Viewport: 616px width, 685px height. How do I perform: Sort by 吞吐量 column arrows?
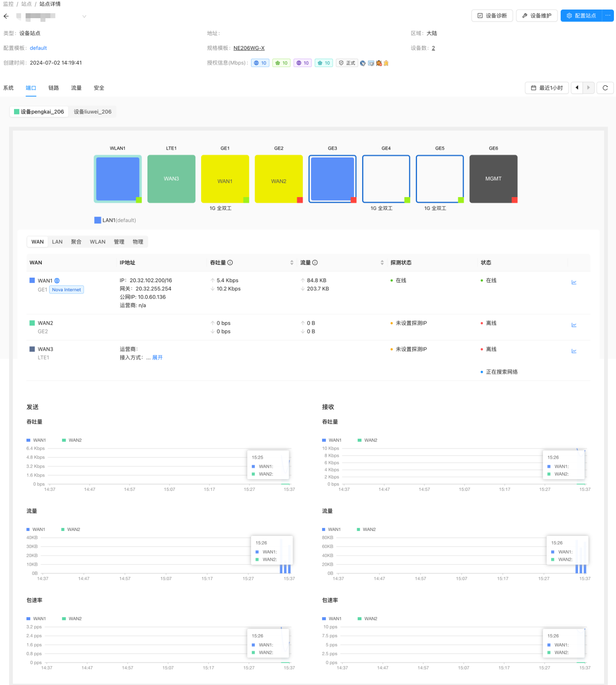point(292,262)
